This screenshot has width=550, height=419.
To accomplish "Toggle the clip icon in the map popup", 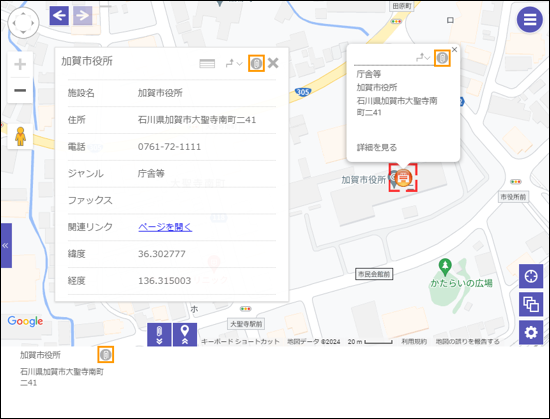I will [x=442, y=58].
